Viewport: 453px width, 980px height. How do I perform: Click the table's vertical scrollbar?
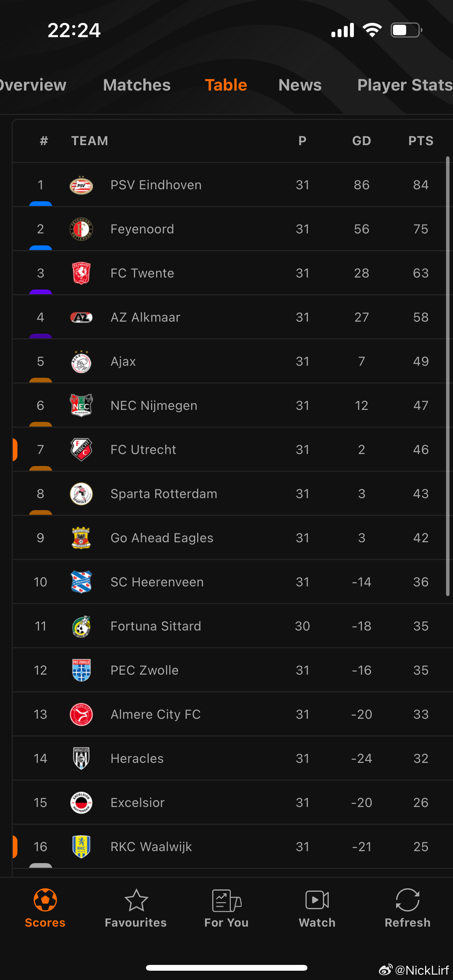[448, 376]
